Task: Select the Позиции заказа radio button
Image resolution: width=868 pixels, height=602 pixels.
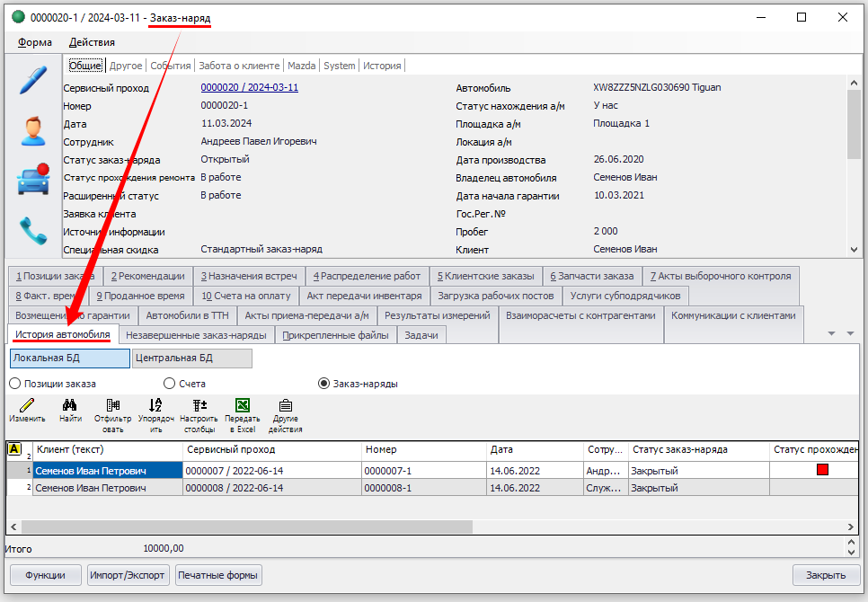Action: pyautogui.click(x=15, y=384)
